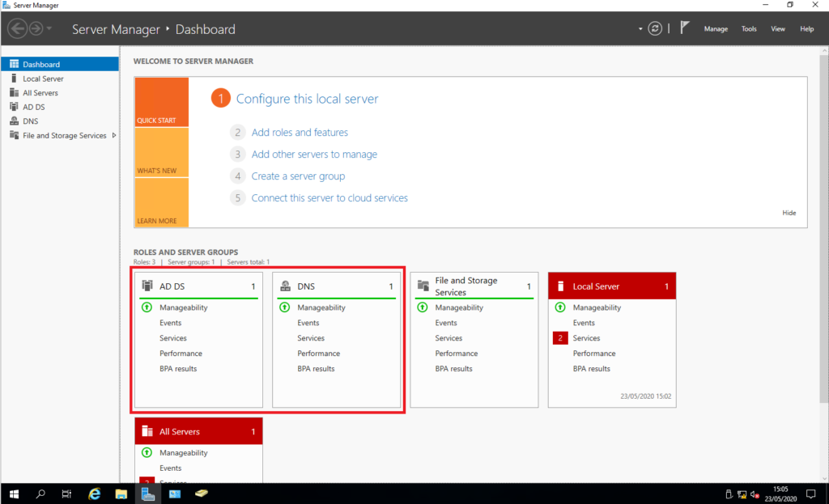Switch to the WHAT'S NEW tile
Image resolution: width=829 pixels, height=504 pixels.
pyautogui.click(x=162, y=153)
